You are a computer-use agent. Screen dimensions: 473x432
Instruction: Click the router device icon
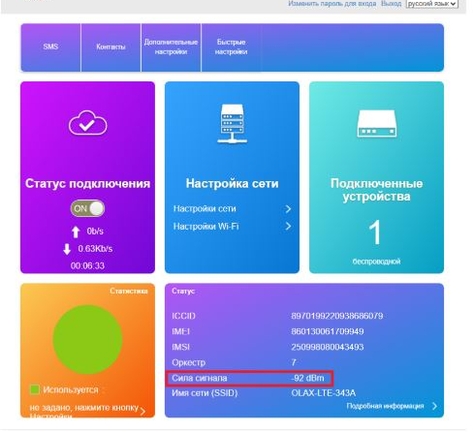(x=377, y=124)
